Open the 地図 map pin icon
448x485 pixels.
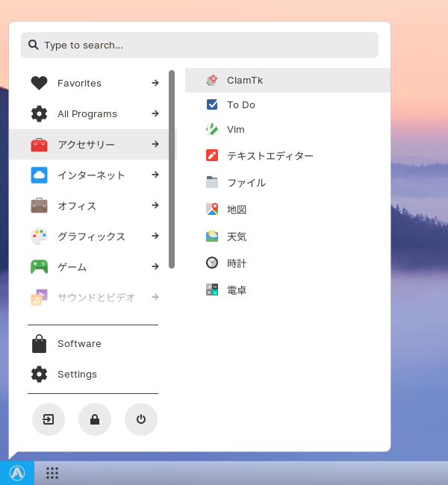212,209
